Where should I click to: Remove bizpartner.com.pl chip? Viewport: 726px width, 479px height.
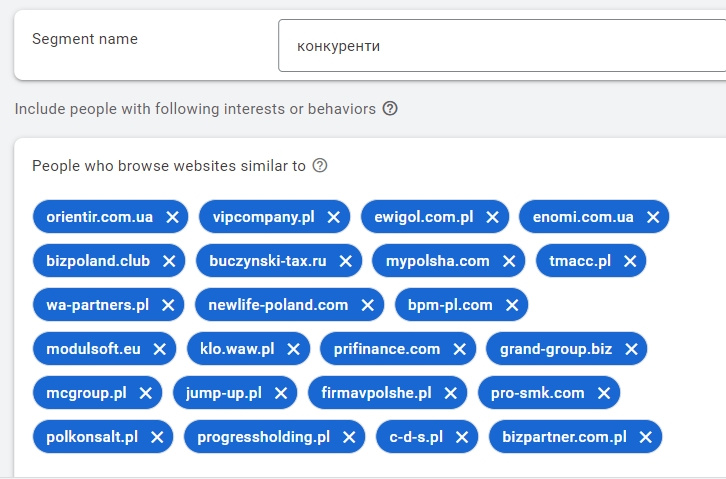click(x=645, y=437)
